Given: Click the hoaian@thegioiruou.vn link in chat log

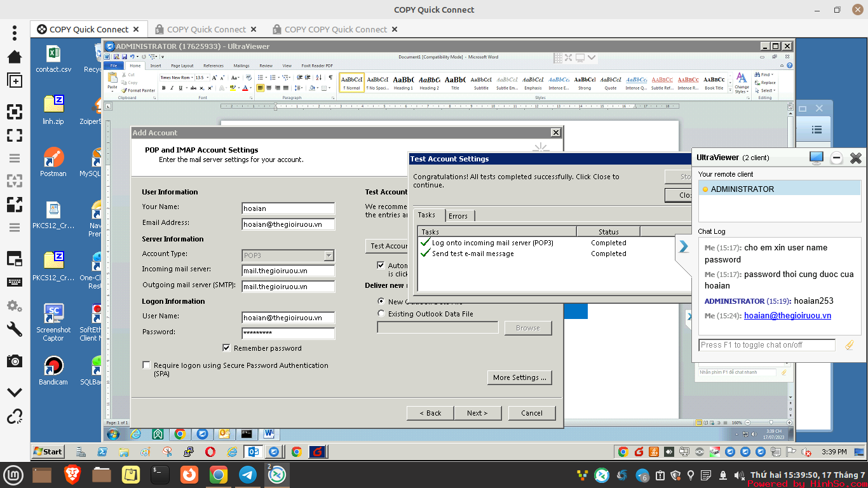Looking at the screenshot, I should (787, 316).
